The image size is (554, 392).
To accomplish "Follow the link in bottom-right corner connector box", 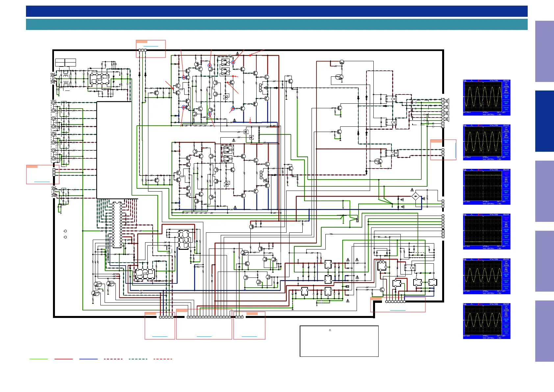I will click(x=398, y=310).
